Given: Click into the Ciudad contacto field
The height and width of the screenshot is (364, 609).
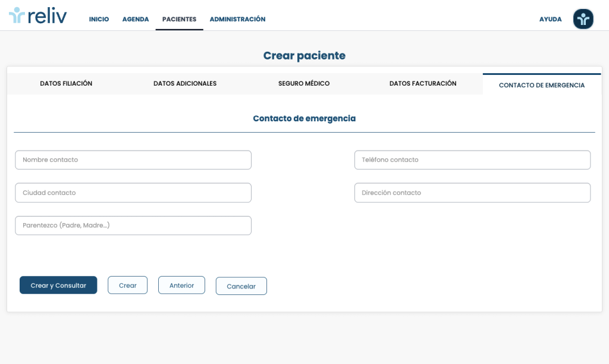Looking at the screenshot, I should pyautogui.click(x=133, y=193).
